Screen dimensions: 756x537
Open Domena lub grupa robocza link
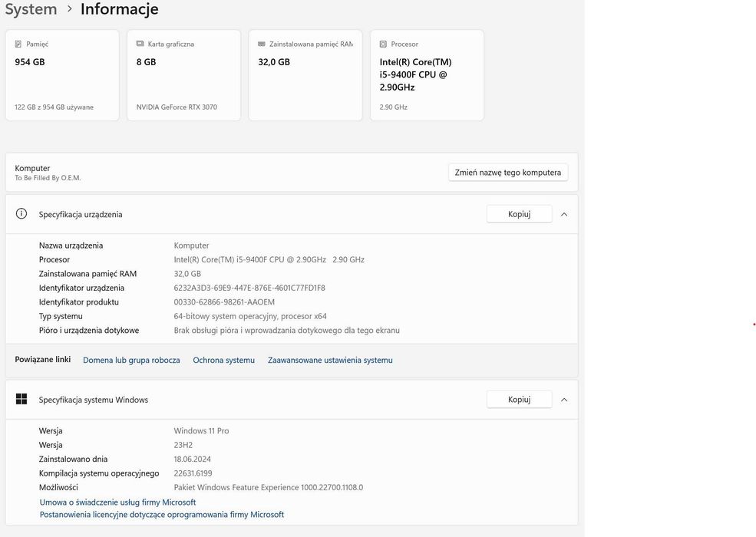(131, 360)
